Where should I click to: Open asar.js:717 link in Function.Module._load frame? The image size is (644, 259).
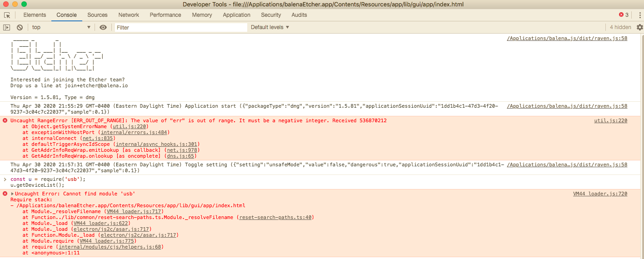coord(138,235)
